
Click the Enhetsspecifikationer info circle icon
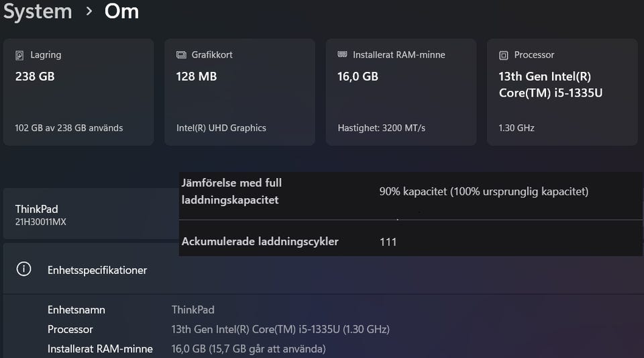tap(24, 269)
